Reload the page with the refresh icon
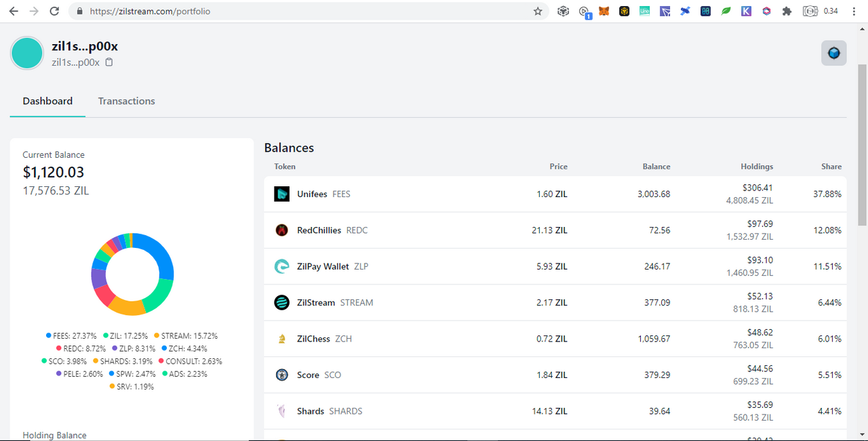Screen dimensions: 868x441 (55, 11)
